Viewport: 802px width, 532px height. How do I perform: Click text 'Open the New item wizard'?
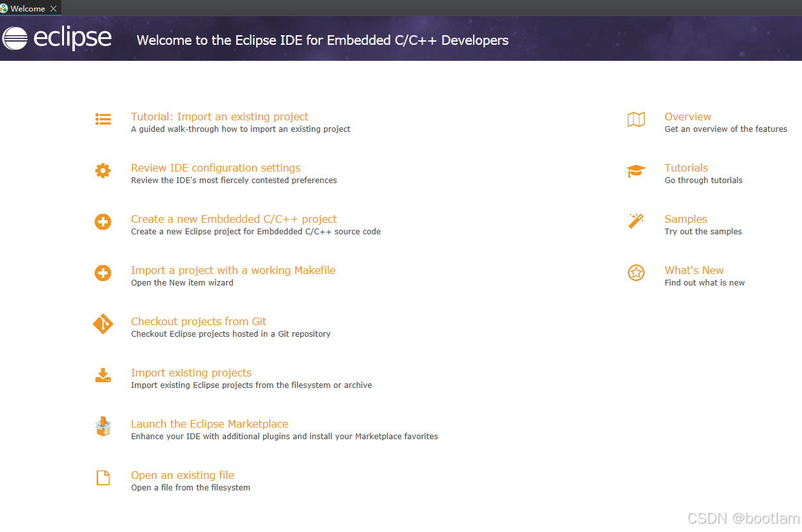pos(182,282)
